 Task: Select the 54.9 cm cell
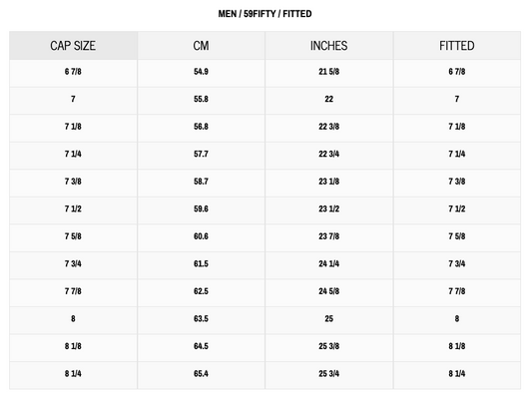(201, 72)
